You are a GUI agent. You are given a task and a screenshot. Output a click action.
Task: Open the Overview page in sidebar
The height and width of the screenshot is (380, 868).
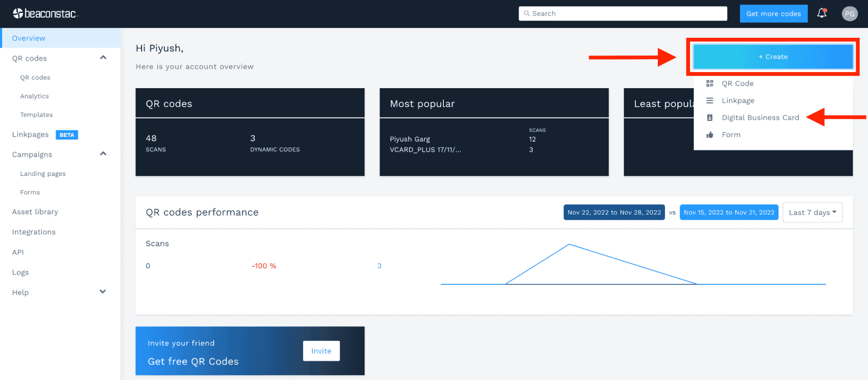[60, 38]
